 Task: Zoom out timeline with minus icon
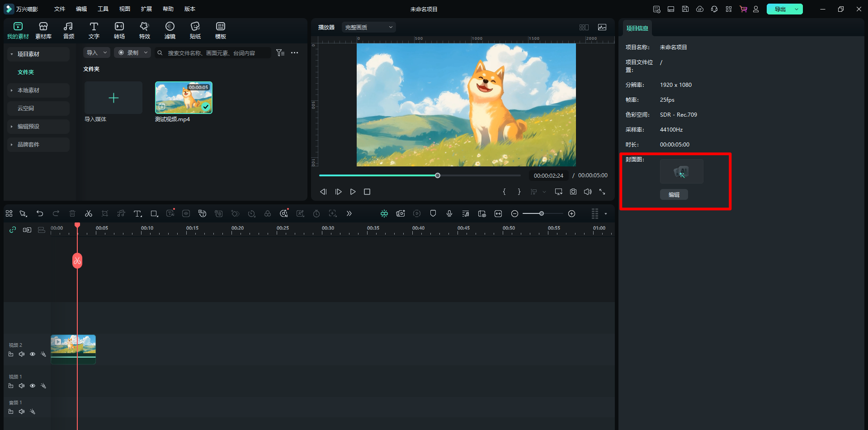tap(514, 213)
